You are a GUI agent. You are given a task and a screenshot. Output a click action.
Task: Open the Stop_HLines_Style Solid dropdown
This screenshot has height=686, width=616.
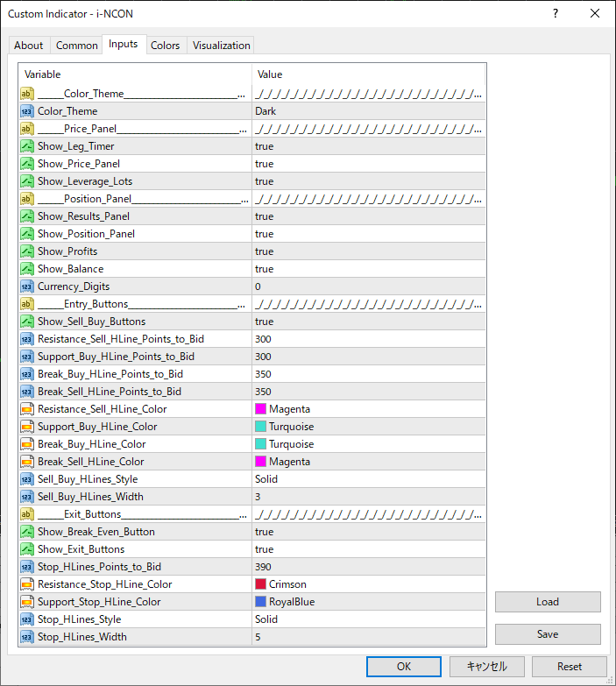click(369, 619)
